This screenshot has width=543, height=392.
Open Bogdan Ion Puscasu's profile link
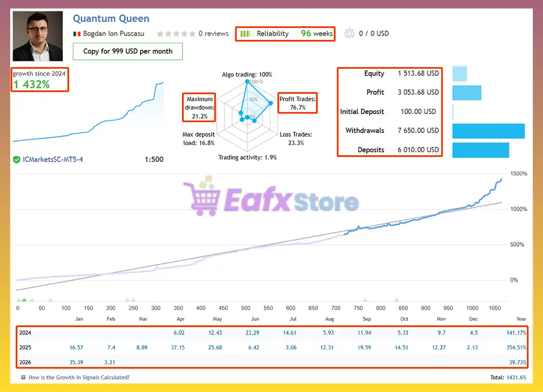point(113,34)
